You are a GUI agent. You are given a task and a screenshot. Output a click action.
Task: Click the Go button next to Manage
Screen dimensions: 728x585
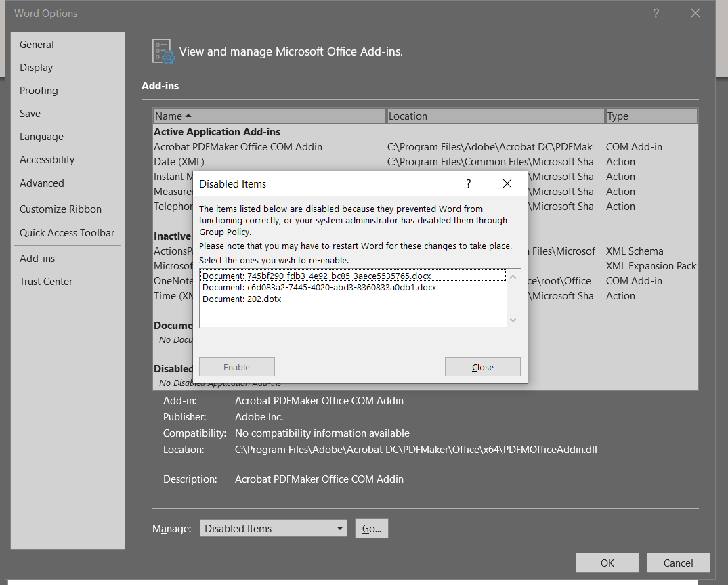(371, 527)
